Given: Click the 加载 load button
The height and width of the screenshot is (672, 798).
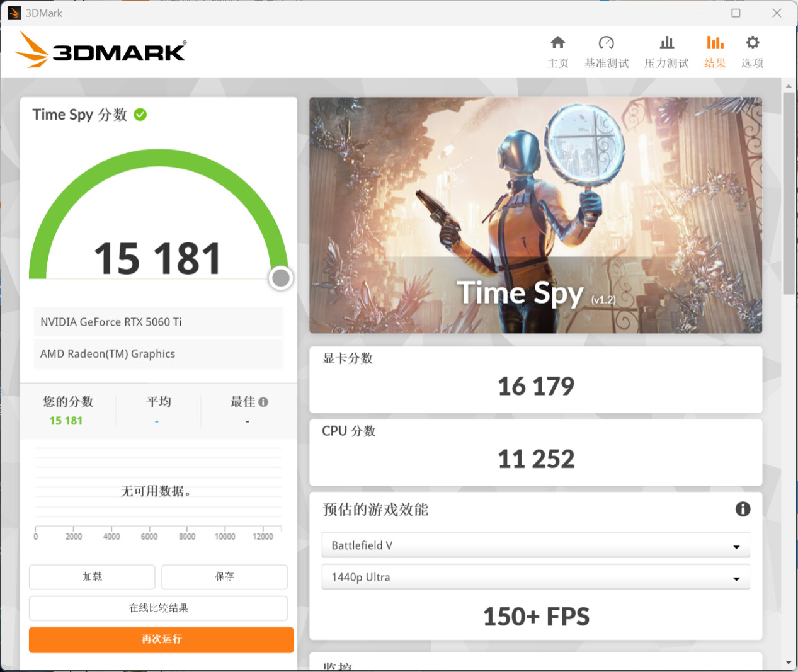Looking at the screenshot, I should tap(92, 577).
